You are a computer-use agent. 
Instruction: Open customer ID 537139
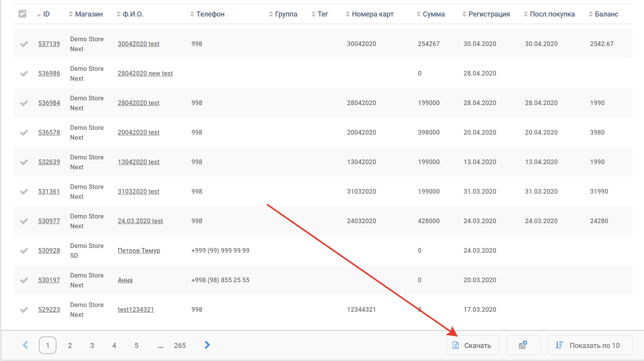click(49, 44)
